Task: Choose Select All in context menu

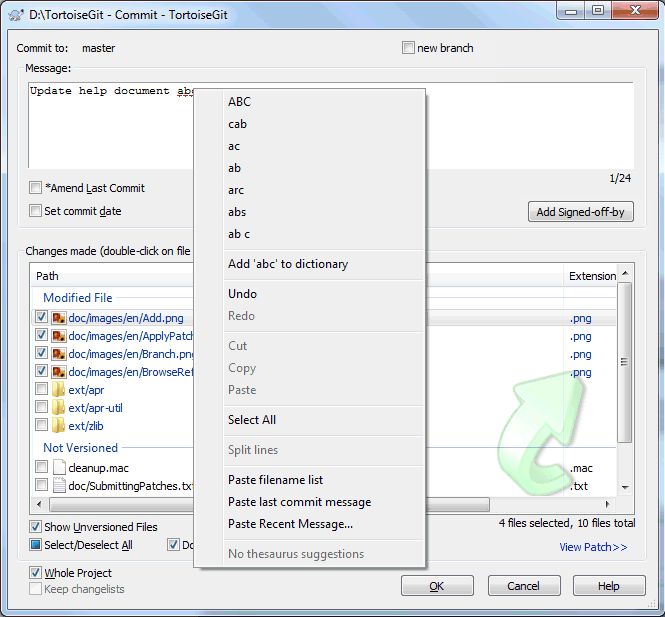Action: tap(310, 420)
